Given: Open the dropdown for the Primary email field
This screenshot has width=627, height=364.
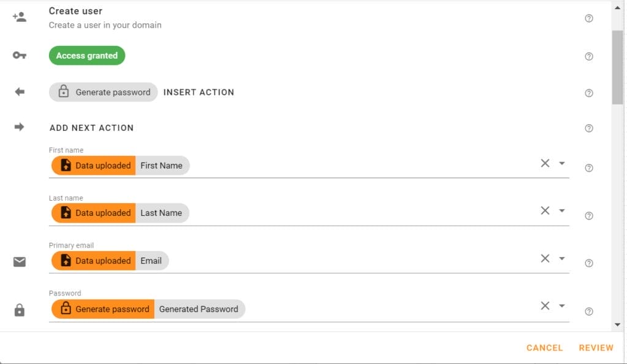Looking at the screenshot, I should [562, 258].
